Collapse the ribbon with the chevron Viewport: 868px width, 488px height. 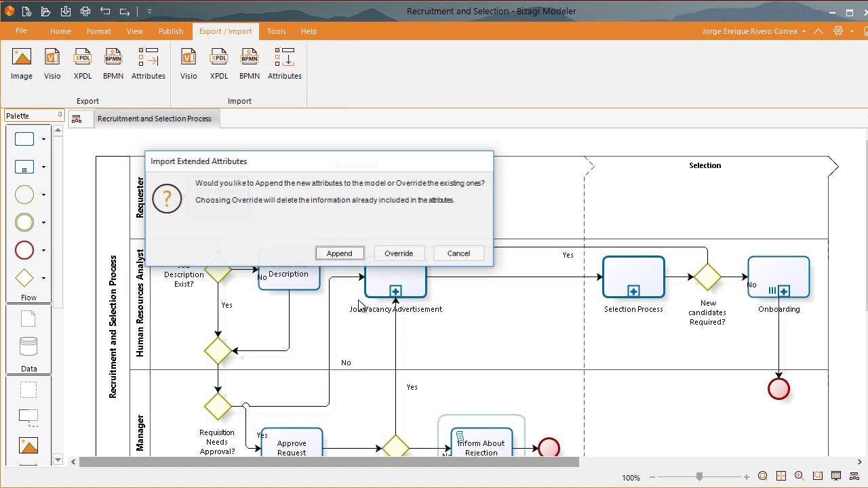point(818,31)
